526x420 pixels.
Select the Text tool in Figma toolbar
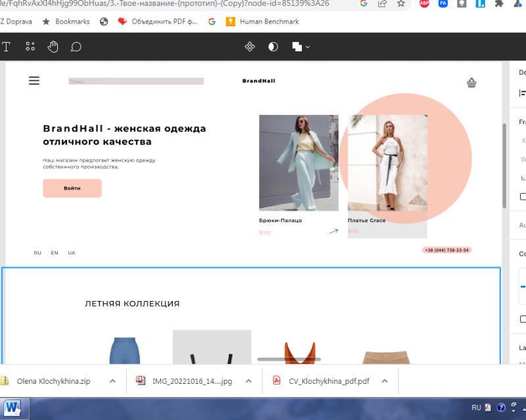point(6,47)
